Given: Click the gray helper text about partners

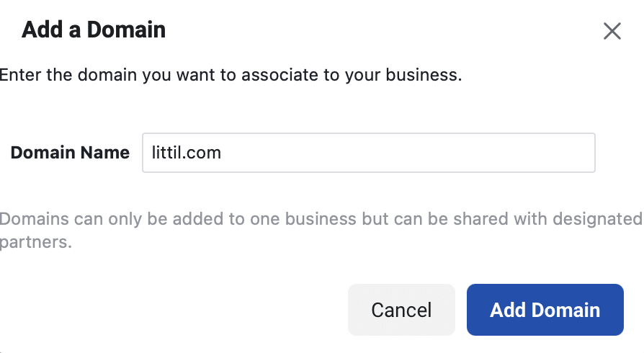Looking at the screenshot, I should [321, 230].
